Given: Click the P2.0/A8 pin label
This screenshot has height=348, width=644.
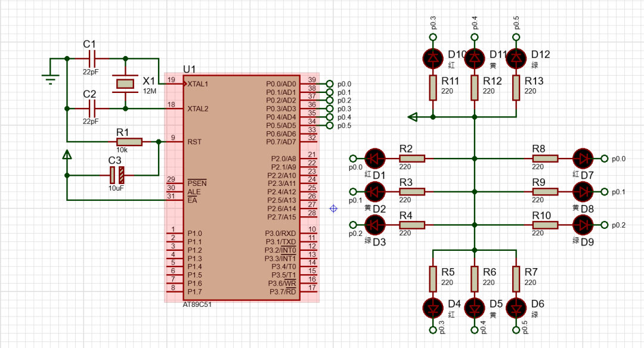Looking at the screenshot, I should 283,159.
